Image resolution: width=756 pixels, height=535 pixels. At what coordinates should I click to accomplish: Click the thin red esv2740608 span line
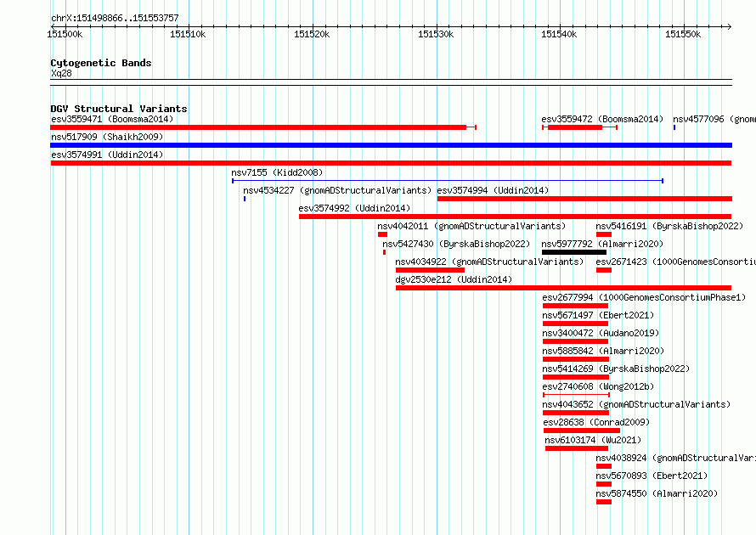[x=576, y=395]
